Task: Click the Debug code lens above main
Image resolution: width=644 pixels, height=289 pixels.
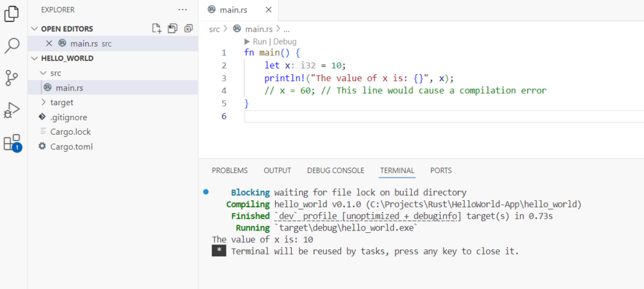Action: pyautogui.click(x=285, y=42)
